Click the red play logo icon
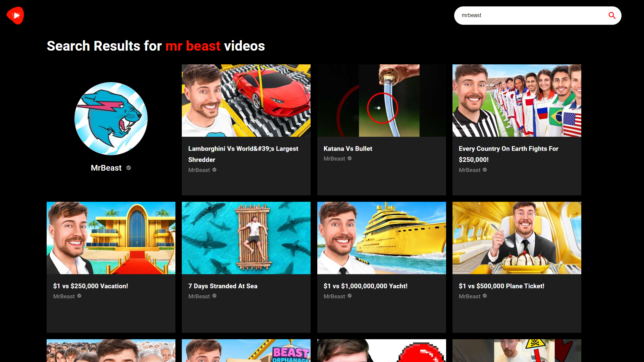The height and width of the screenshot is (362, 644). [x=15, y=15]
